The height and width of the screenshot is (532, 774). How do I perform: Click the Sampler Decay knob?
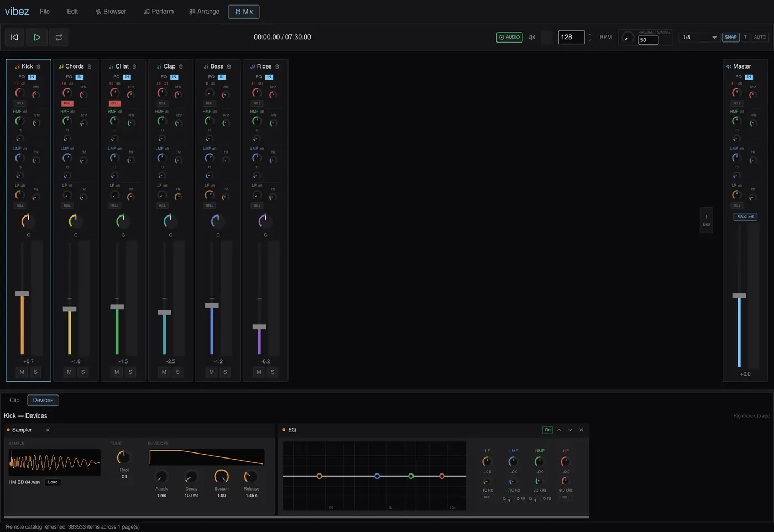[191, 477]
